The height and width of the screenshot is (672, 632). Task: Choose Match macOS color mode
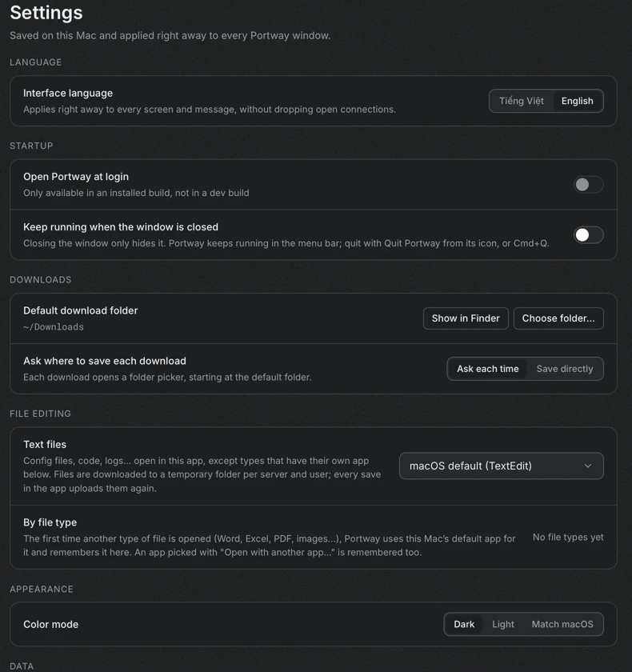click(x=562, y=625)
